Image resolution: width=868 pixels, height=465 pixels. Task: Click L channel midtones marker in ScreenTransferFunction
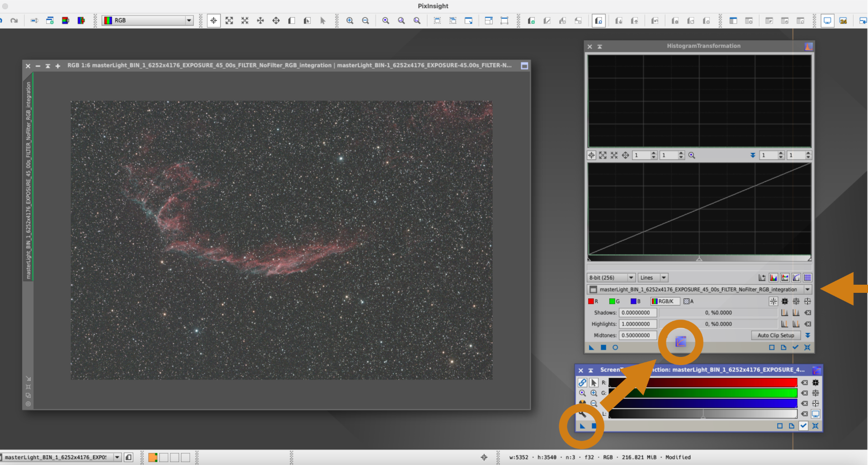(703, 416)
